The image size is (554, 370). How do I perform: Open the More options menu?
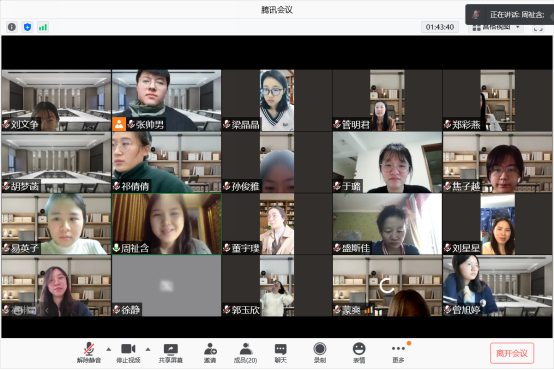(398, 353)
